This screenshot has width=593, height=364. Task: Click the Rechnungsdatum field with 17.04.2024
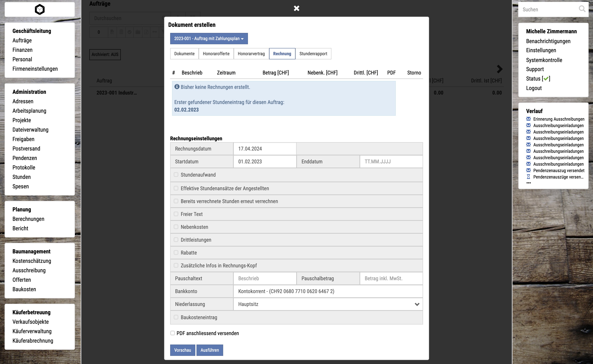[x=265, y=149]
